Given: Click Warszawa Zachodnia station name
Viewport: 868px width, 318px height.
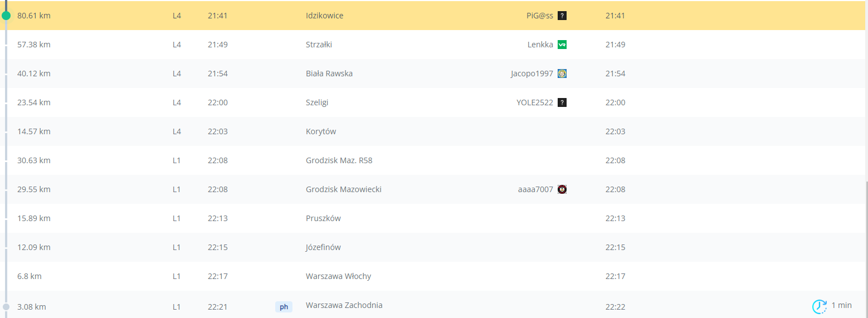Looking at the screenshot, I should click(344, 305).
